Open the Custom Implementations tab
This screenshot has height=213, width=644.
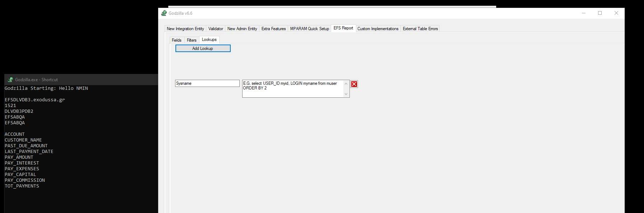tap(378, 29)
